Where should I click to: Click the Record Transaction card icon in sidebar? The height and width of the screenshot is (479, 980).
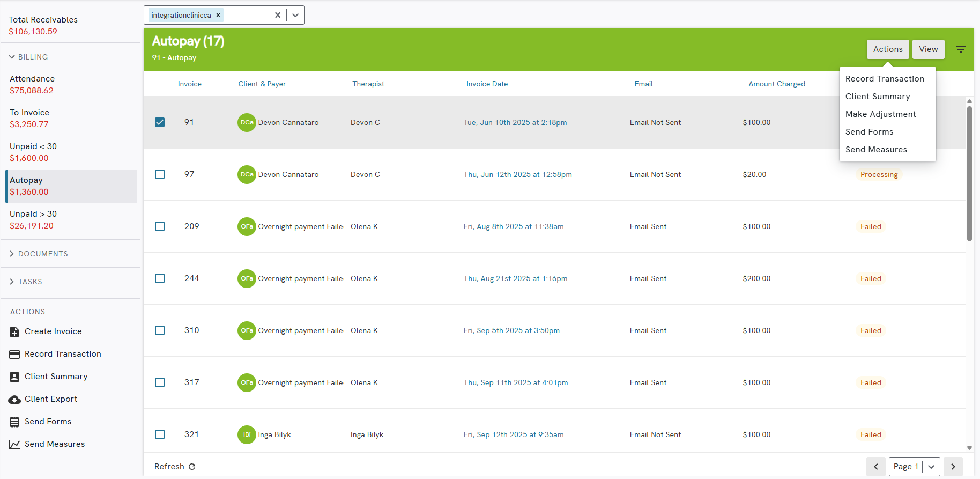click(x=14, y=355)
